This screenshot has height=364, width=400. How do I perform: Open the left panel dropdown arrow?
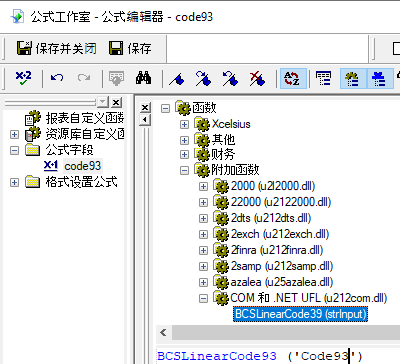[103, 102]
